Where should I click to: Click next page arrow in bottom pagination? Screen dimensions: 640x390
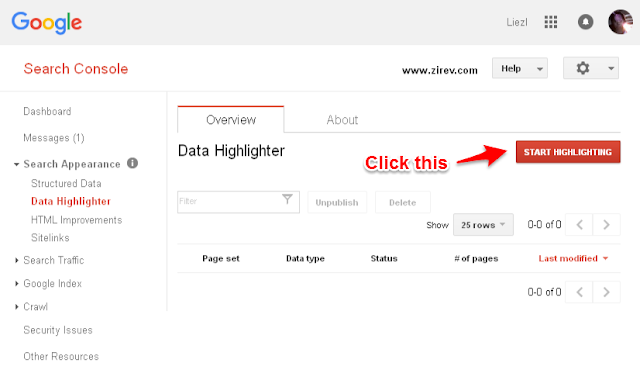(606, 292)
